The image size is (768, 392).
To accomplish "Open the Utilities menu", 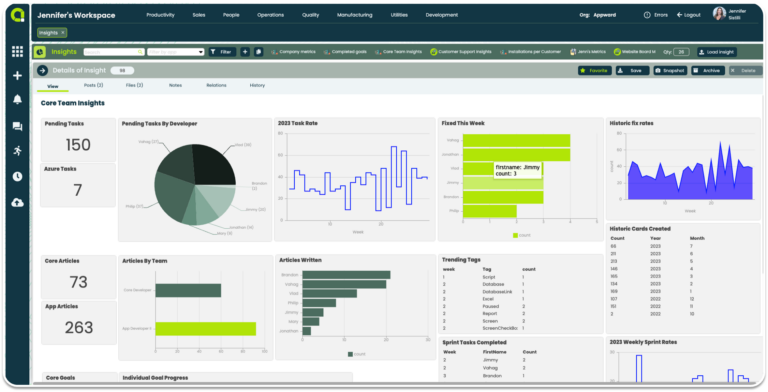I will click(399, 15).
